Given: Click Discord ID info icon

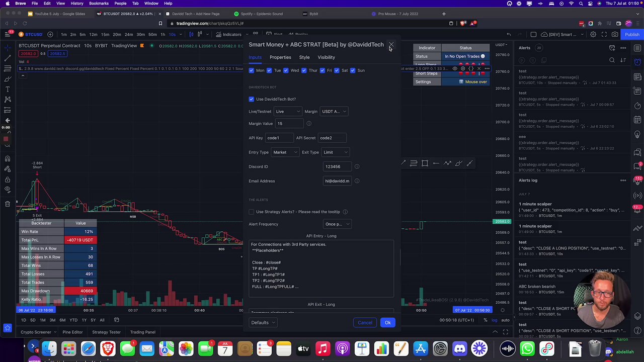Looking at the screenshot, I should [x=357, y=166].
